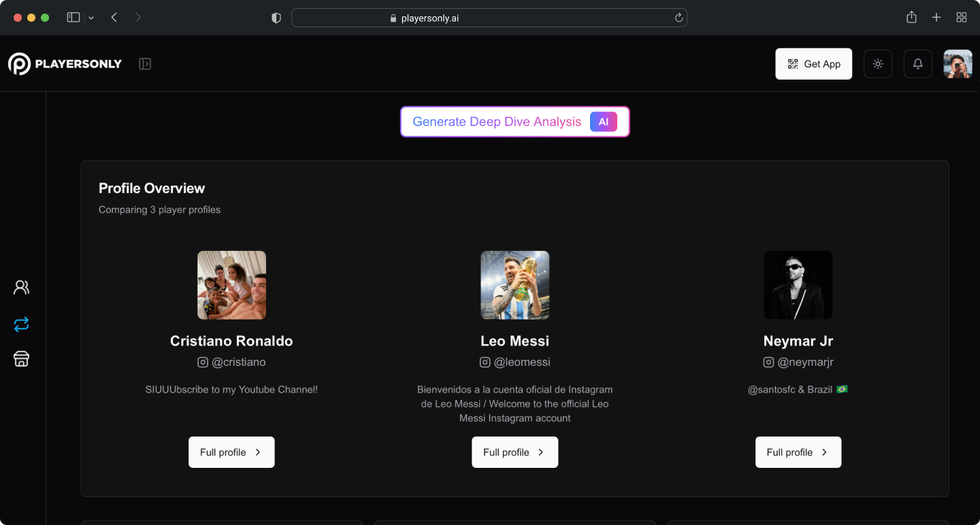Open the marketplace store icon in sidebar
The width and height of the screenshot is (980, 525).
tap(22, 359)
